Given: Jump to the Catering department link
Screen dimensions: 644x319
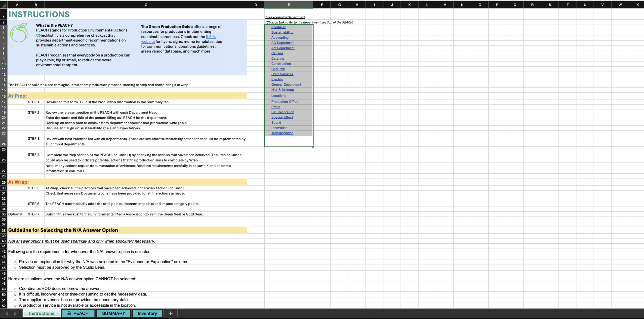Looking at the screenshot, I should (277, 59).
